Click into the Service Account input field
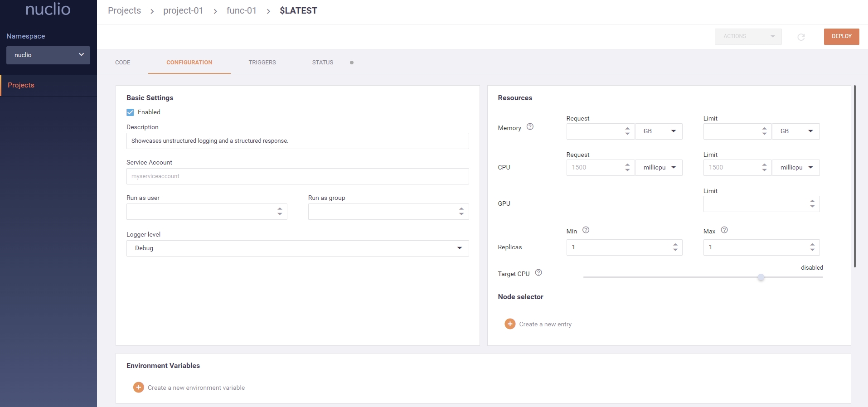This screenshot has height=407, width=868. 297,176
